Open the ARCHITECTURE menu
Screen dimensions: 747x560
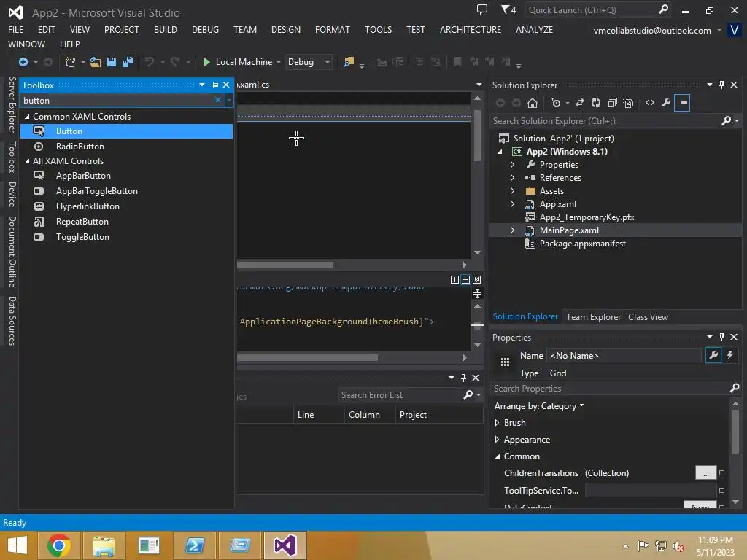click(471, 29)
